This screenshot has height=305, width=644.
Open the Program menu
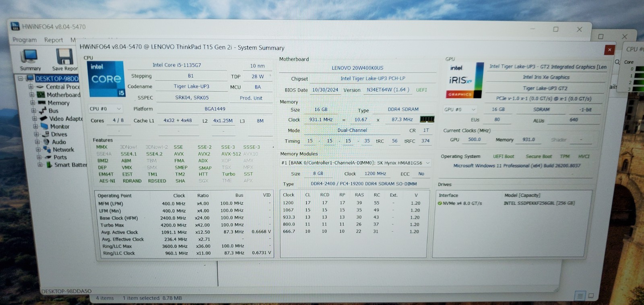[25, 40]
